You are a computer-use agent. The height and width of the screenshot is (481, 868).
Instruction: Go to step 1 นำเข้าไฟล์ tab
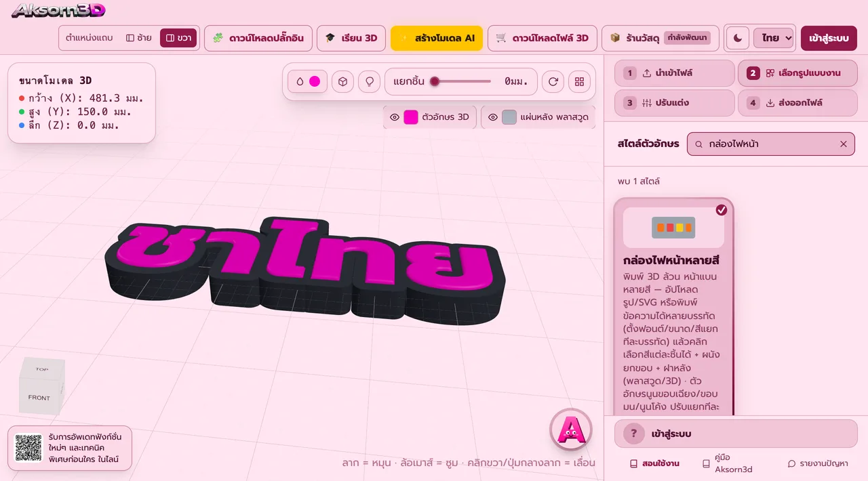(x=675, y=73)
